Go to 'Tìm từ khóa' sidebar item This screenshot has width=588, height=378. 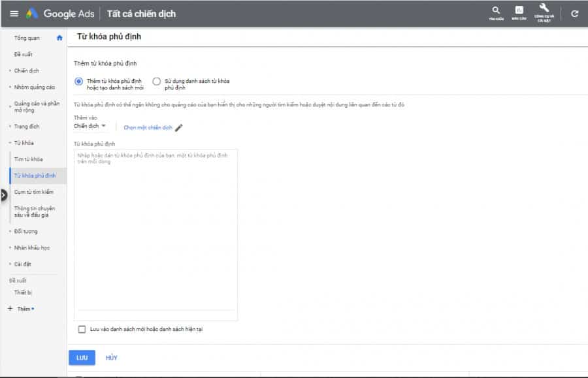pyautogui.click(x=29, y=159)
